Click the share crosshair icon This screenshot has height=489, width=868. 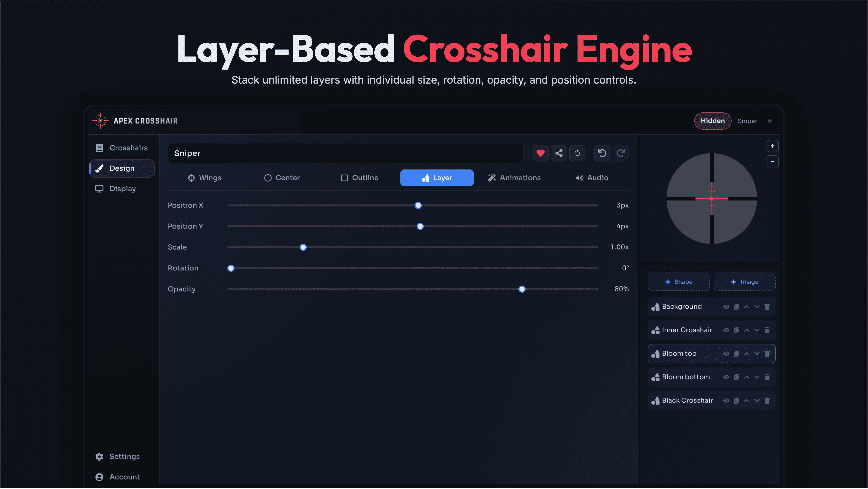[x=559, y=153]
